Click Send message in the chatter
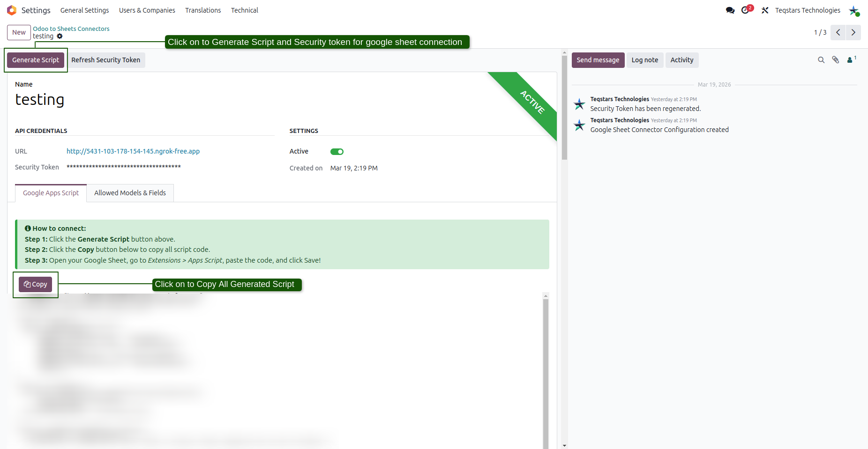Screen dimensions: 868x449 point(598,60)
